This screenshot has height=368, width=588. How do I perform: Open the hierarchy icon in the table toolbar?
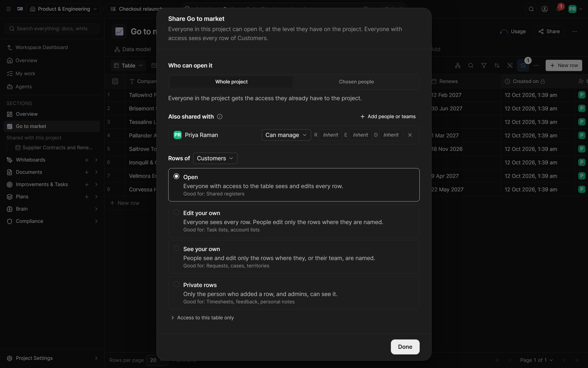pyautogui.click(x=458, y=65)
